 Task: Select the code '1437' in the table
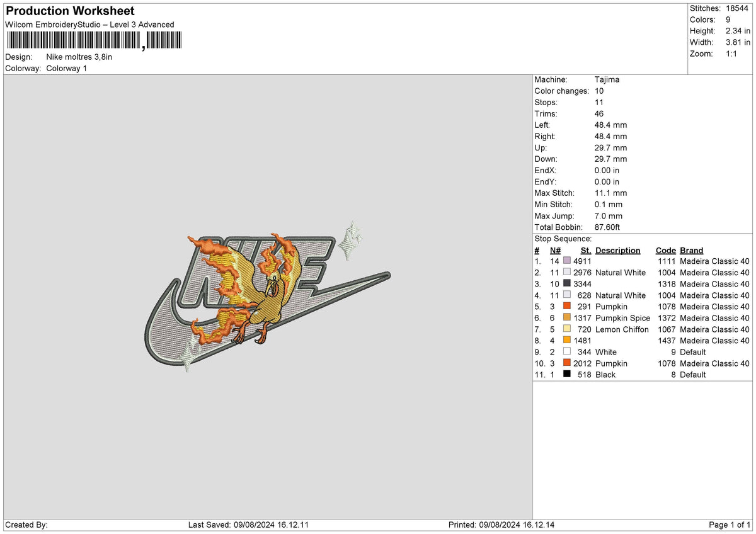click(x=667, y=340)
